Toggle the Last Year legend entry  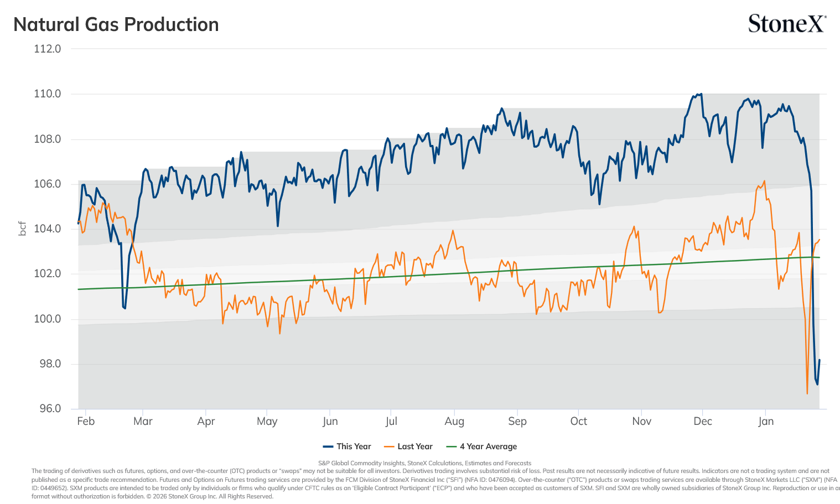coord(408,446)
